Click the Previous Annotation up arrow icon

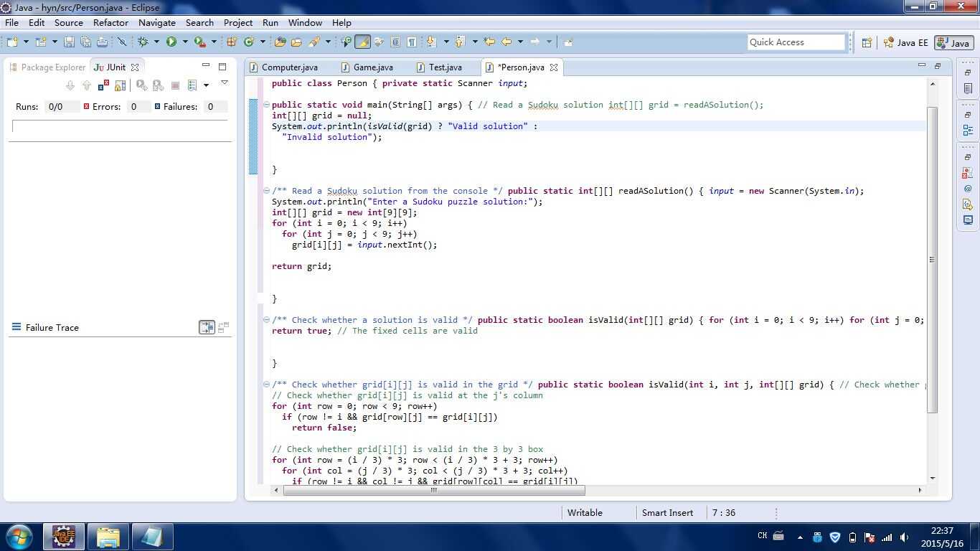coord(460,42)
